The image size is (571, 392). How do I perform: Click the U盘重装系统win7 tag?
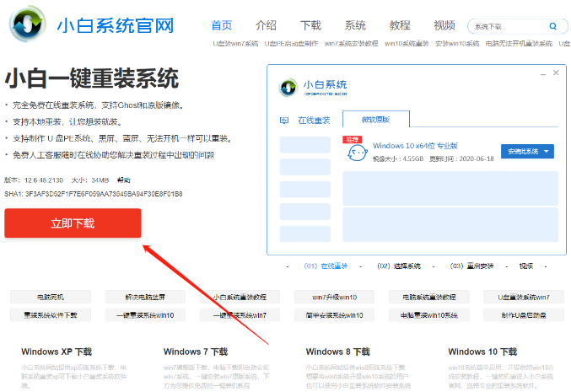click(x=524, y=297)
